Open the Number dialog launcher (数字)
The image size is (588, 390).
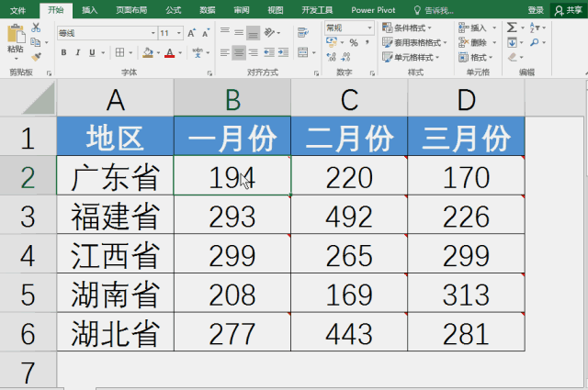372,73
